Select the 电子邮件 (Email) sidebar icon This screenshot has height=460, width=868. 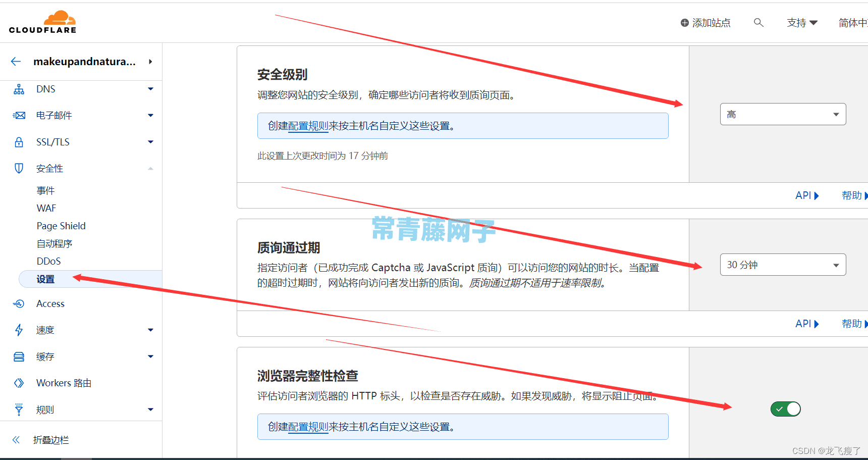[x=19, y=115]
